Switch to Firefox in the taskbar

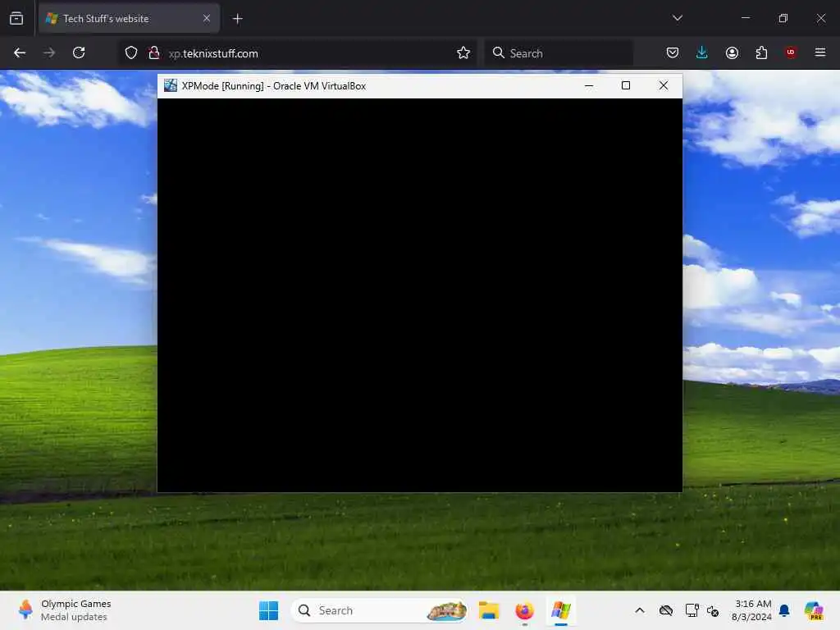524,610
